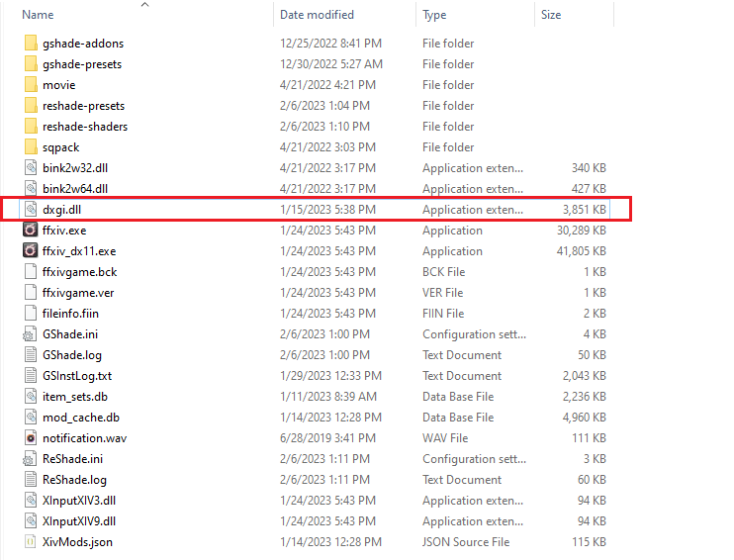The width and height of the screenshot is (734, 560).
Task: Select the file name GSInstLog.txt
Action: pos(77,376)
